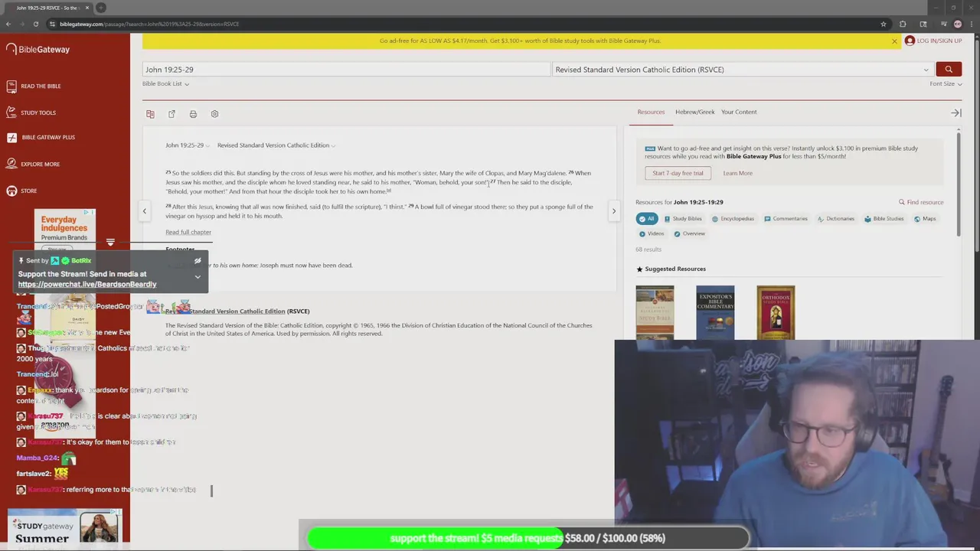Filter resources by Maps
Image resolution: width=980 pixels, height=551 pixels.
tap(925, 219)
